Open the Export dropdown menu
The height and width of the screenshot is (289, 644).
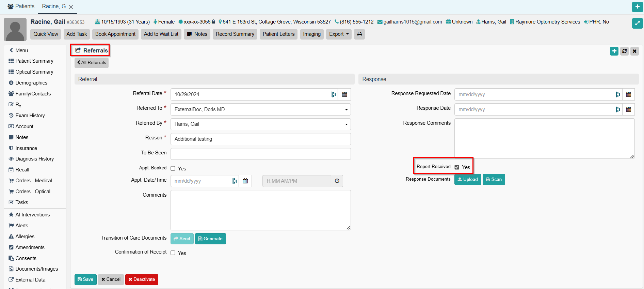pyautogui.click(x=339, y=34)
